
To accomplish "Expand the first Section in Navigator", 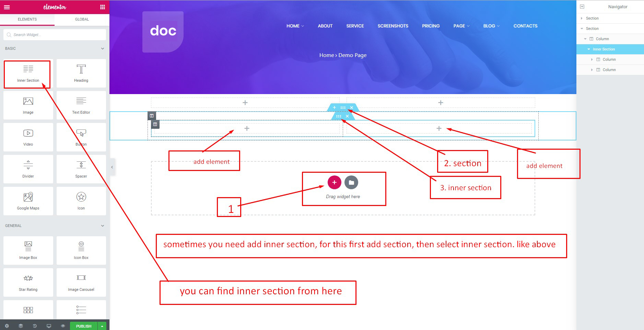I will [x=582, y=18].
